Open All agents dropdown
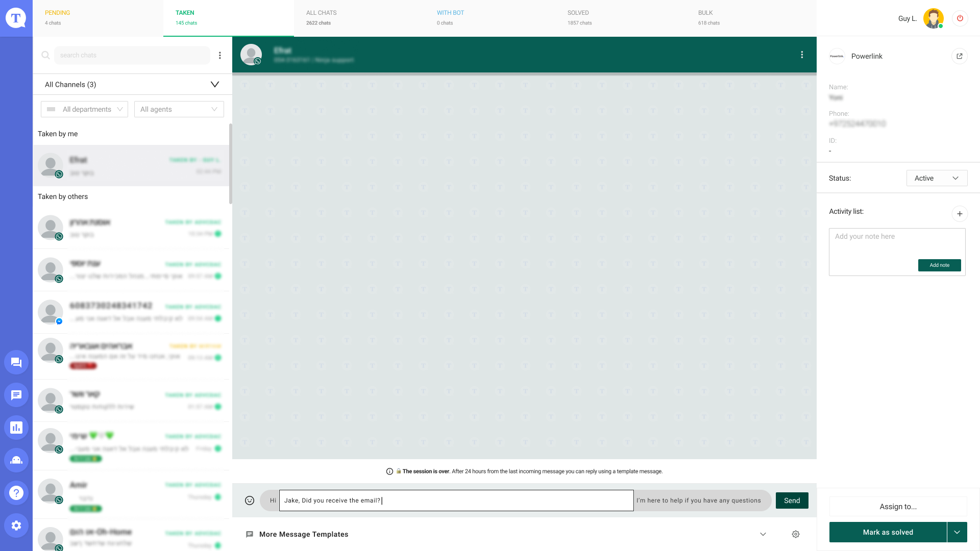 point(179,109)
